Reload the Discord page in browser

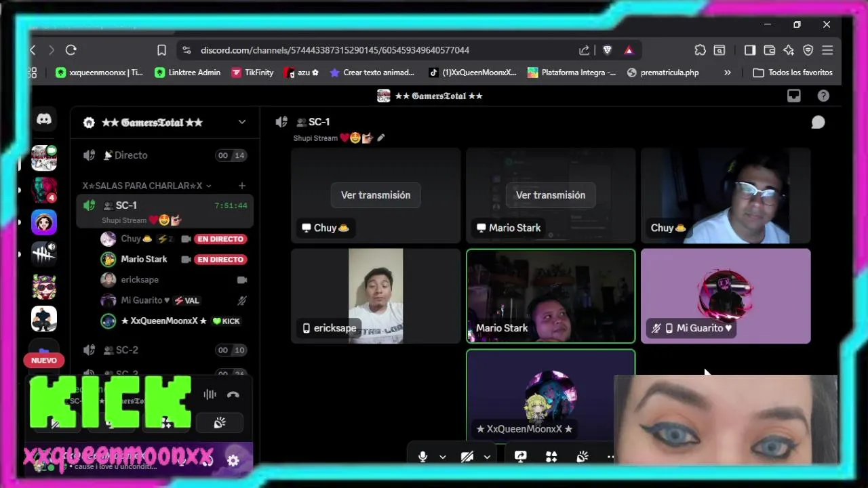pos(71,50)
